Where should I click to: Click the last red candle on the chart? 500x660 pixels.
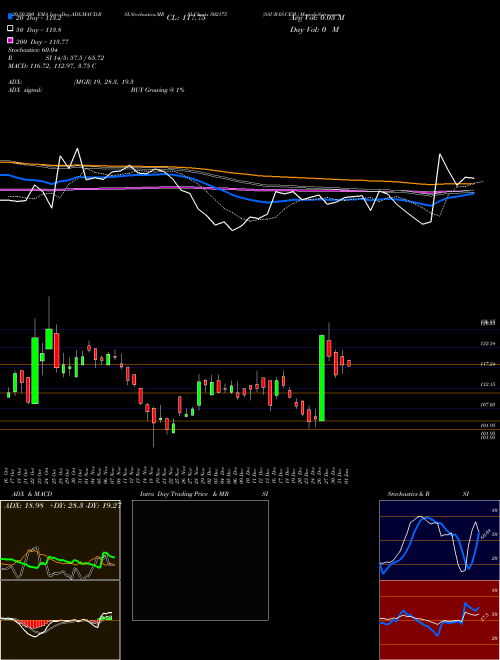(349, 363)
